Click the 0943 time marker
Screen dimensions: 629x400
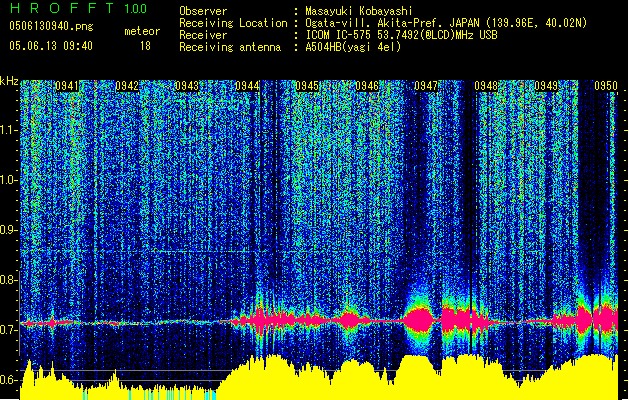187,86
